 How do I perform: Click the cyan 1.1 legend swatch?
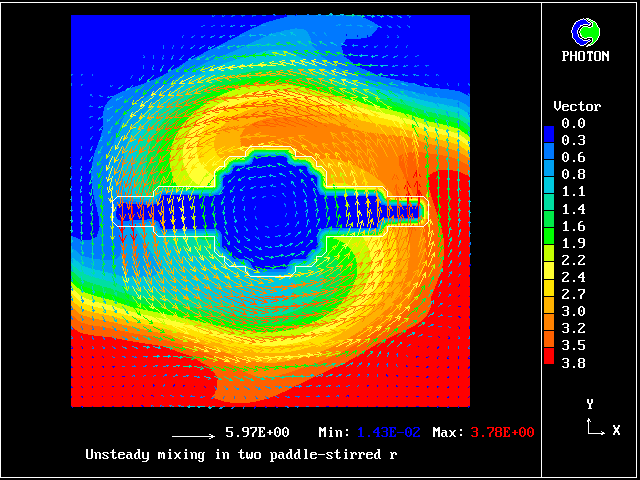coord(548,191)
